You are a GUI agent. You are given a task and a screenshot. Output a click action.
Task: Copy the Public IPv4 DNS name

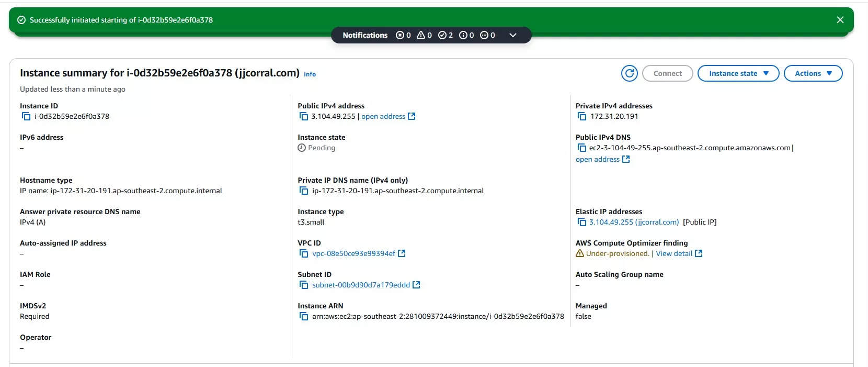click(x=581, y=148)
